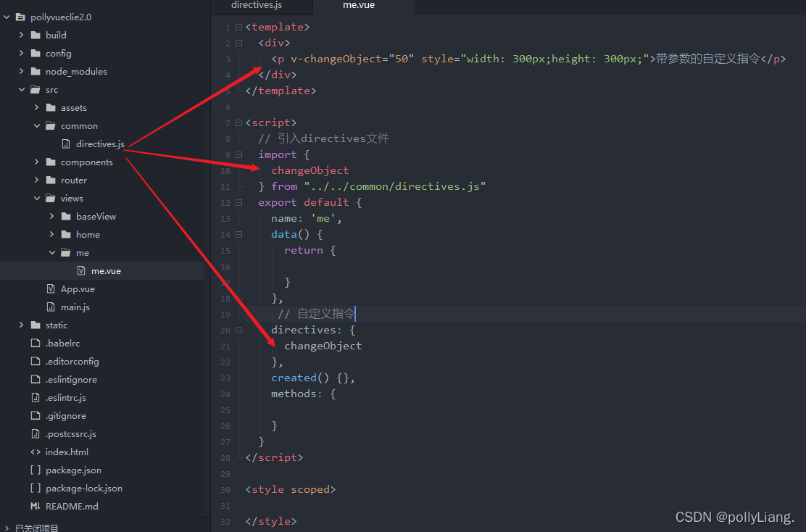Viewport: 806px width, 532px height.
Task: Click the components folder icon
Action: coord(51,162)
